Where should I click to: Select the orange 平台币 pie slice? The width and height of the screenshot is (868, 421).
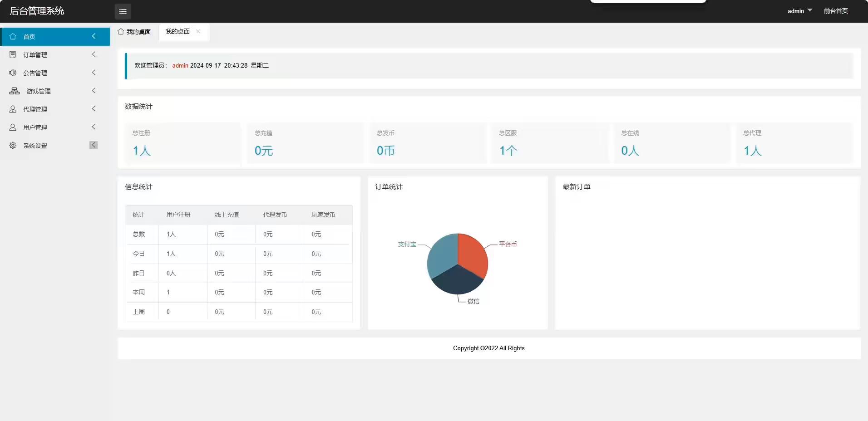pyautogui.click(x=473, y=254)
